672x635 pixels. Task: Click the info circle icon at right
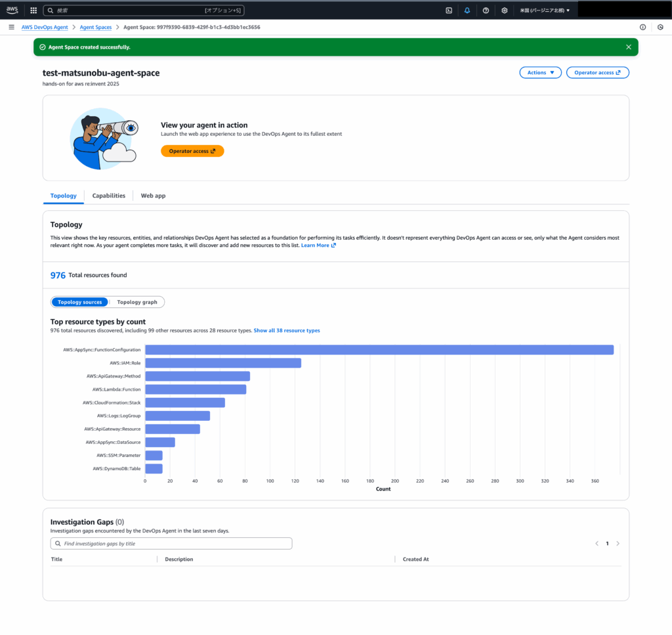coord(642,27)
